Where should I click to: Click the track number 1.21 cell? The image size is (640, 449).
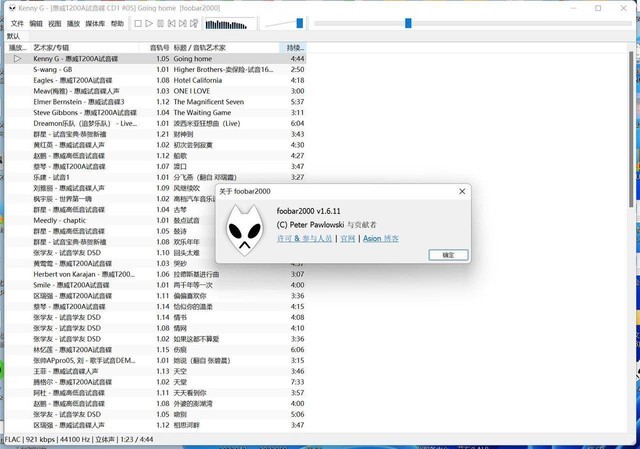pyautogui.click(x=162, y=134)
